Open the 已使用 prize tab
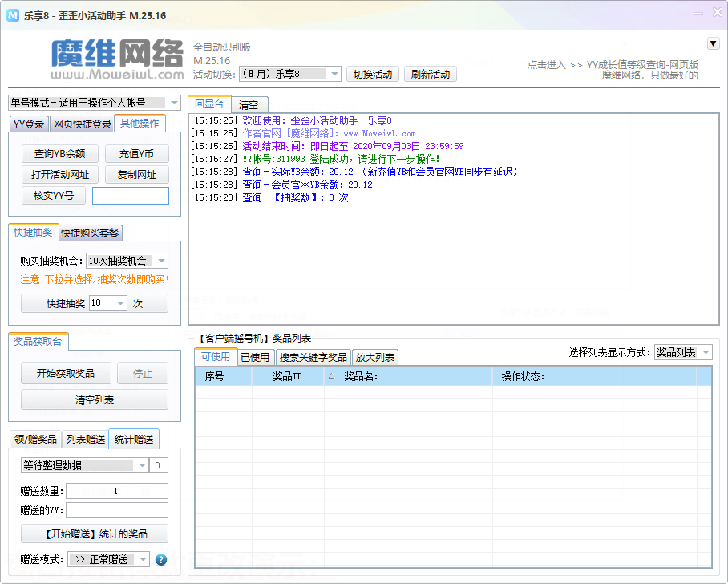This screenshot has height=584, width=728. coord(255,357)
